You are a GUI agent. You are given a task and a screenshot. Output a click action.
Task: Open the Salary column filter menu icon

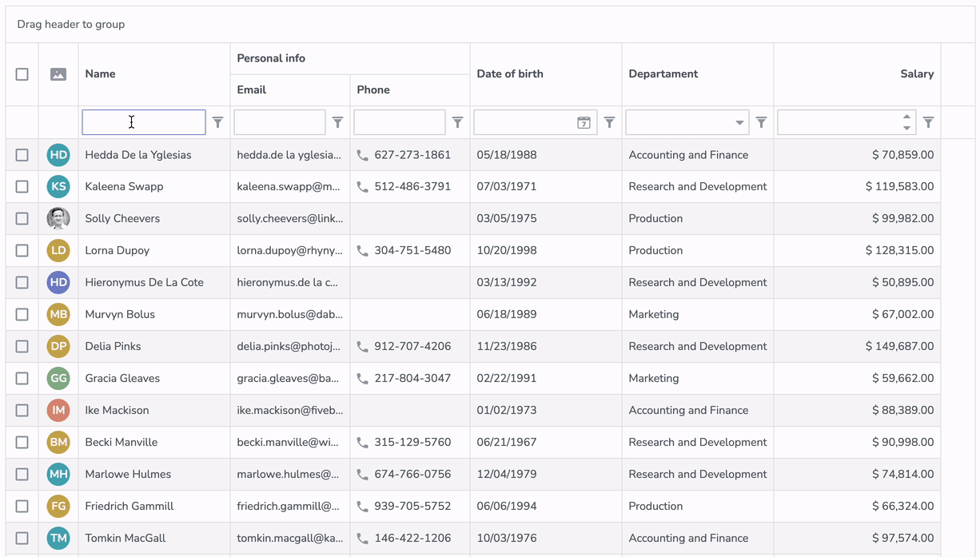pos(928,122)
